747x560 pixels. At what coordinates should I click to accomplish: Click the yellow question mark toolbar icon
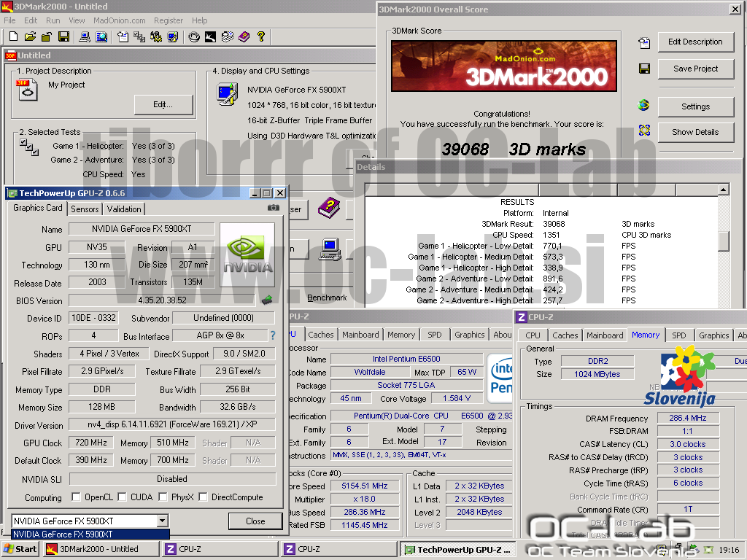coord(260,36)
